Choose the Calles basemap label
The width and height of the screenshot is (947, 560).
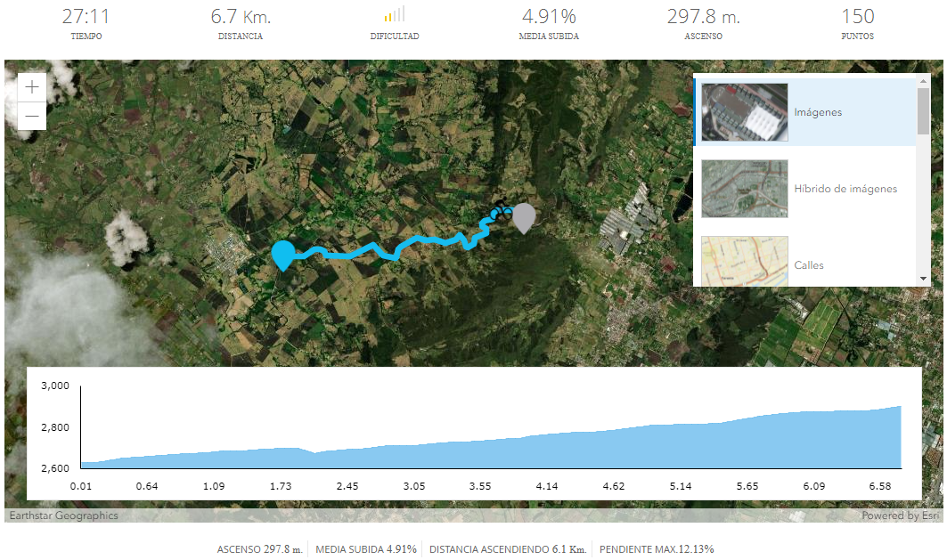(x=809, y=265)
